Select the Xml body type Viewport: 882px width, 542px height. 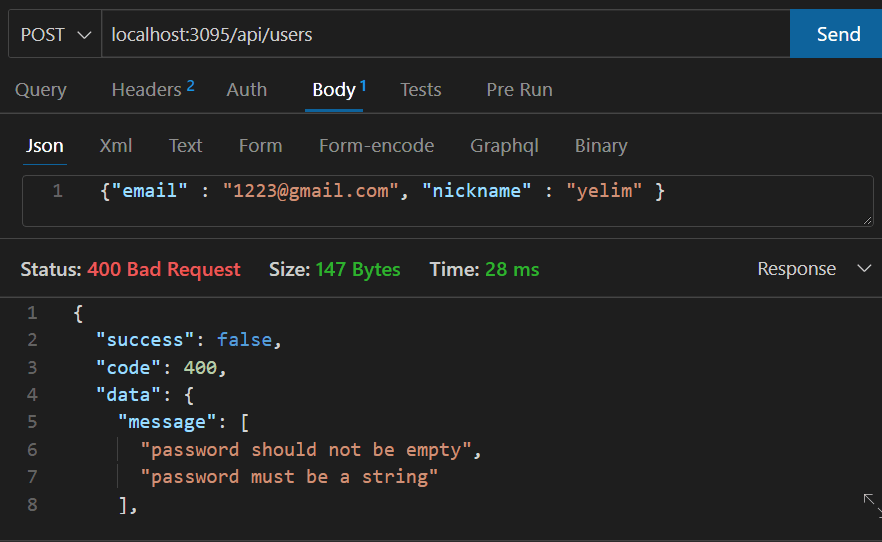pos(116,146)
